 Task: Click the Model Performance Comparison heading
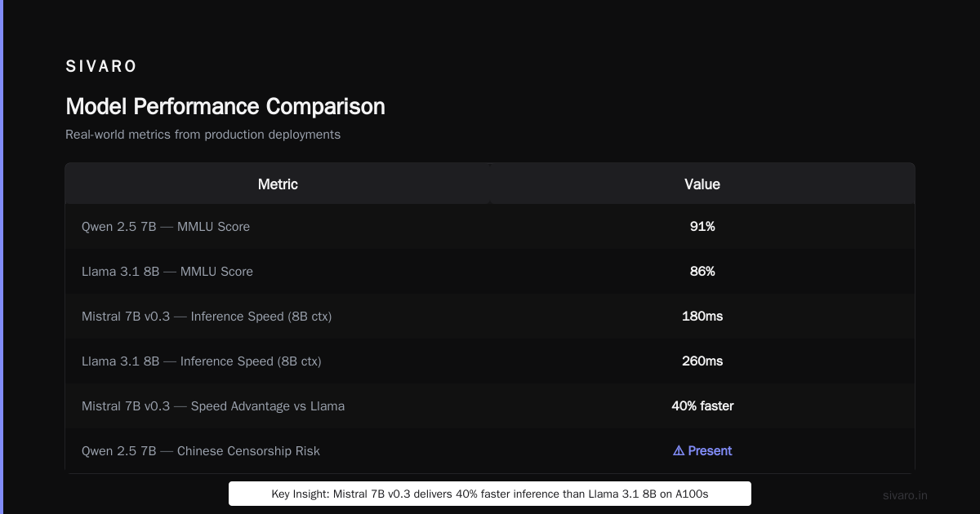tap(225, 107)
